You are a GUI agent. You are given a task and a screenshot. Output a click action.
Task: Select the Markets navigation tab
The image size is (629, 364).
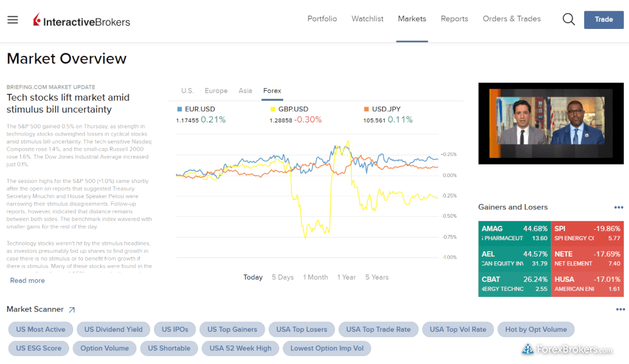(x=412, y=19)
